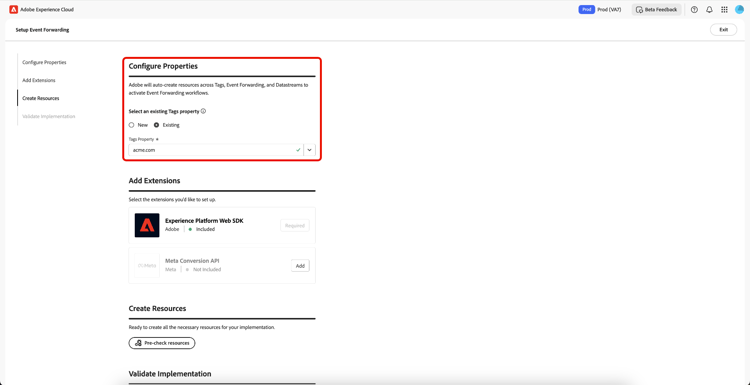Click the info icon beside Tags property label

coord(203,111)
